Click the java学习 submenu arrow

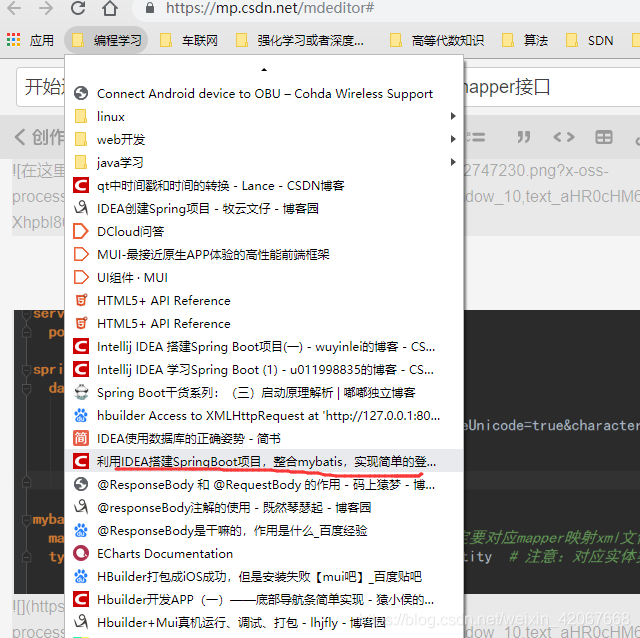(x=453, y=162)
